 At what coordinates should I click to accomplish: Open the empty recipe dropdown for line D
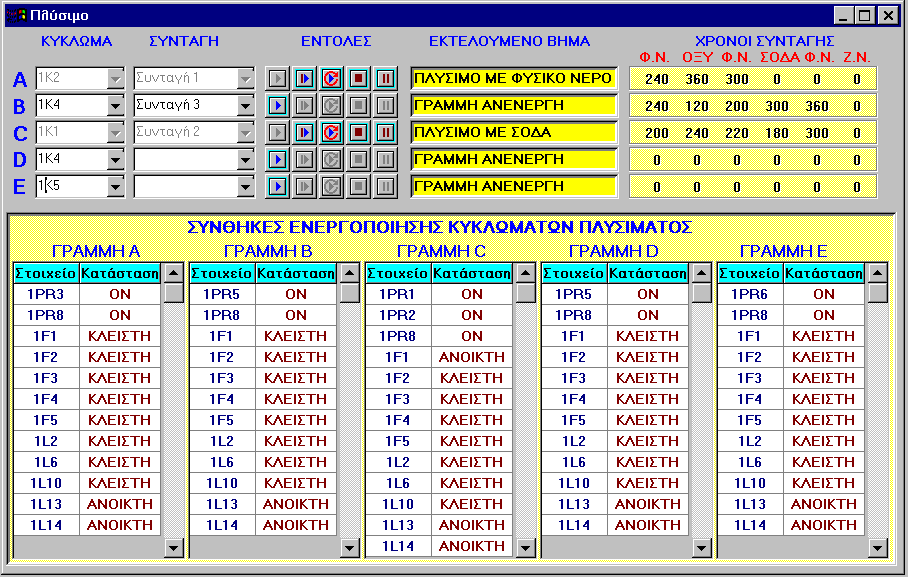246,159
